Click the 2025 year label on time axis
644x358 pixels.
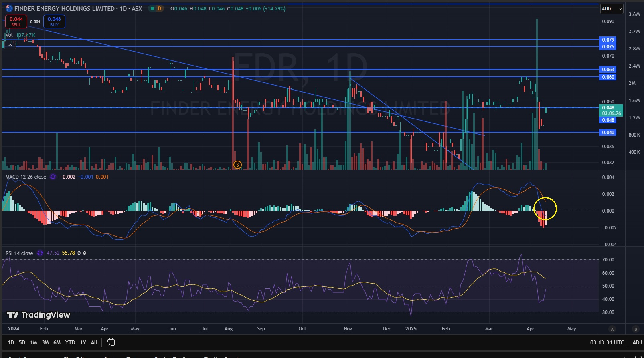point(411,329)
